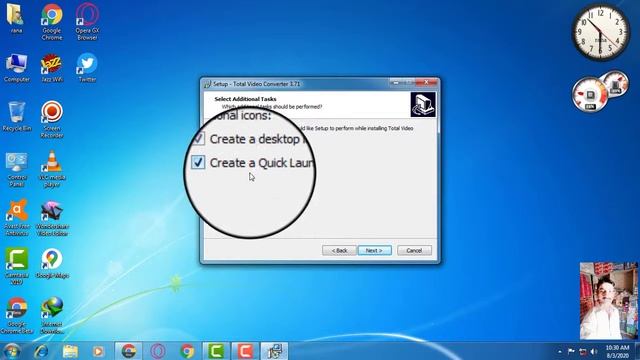
Task: Click the analog clock desktop gadget
Action: [x=600, y=32]
